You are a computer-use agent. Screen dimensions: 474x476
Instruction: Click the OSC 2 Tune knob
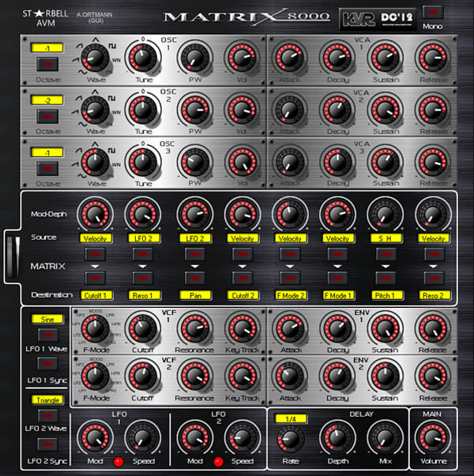(x=143, y=111)
